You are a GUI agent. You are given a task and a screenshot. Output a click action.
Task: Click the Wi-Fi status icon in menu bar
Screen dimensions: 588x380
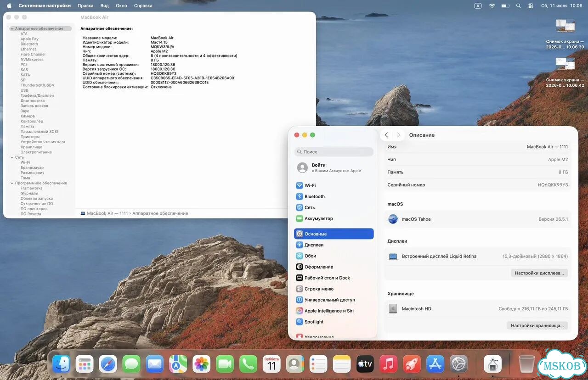tap(492, 6)
